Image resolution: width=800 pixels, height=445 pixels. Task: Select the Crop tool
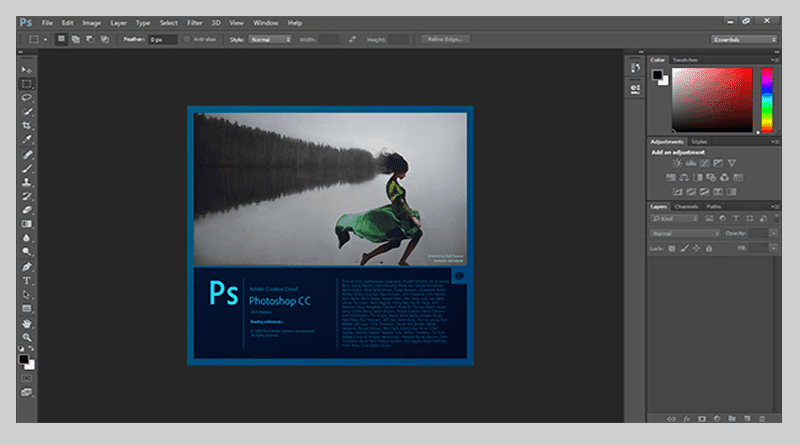pyautogui.click(x=27, y=126)
